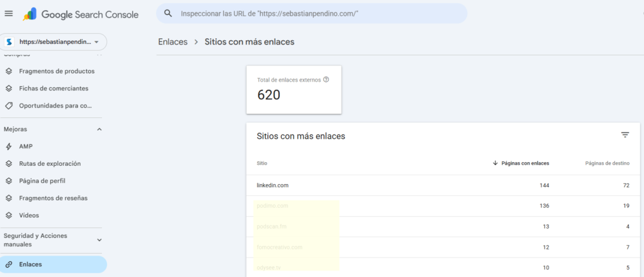Click the 620 external links total
The width and height of the screenshot is (644, 277).
pos(269,95)
